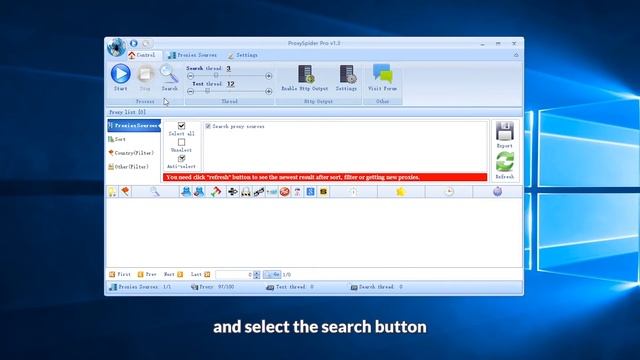Screen dimensions: 640x360
Task: Collapse the ribbon with the top-right arrow
Action: point(516,55)
